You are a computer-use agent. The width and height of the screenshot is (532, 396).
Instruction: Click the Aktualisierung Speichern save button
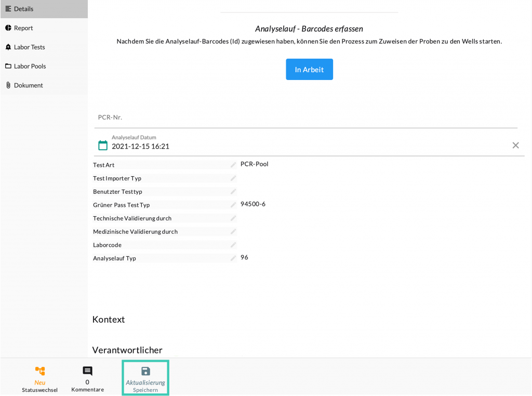pos(145,378)
